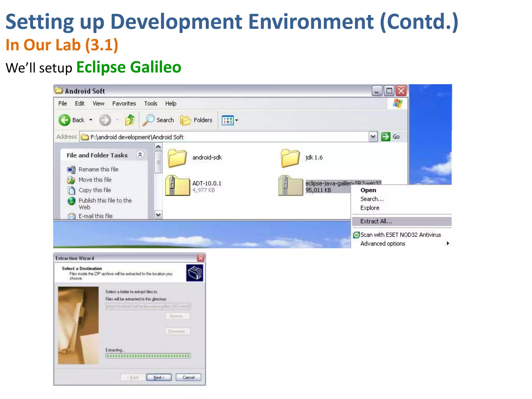Open the Help menu
Image resolution: width=532 pixels, height=399 pixels.
click(171, 103)
